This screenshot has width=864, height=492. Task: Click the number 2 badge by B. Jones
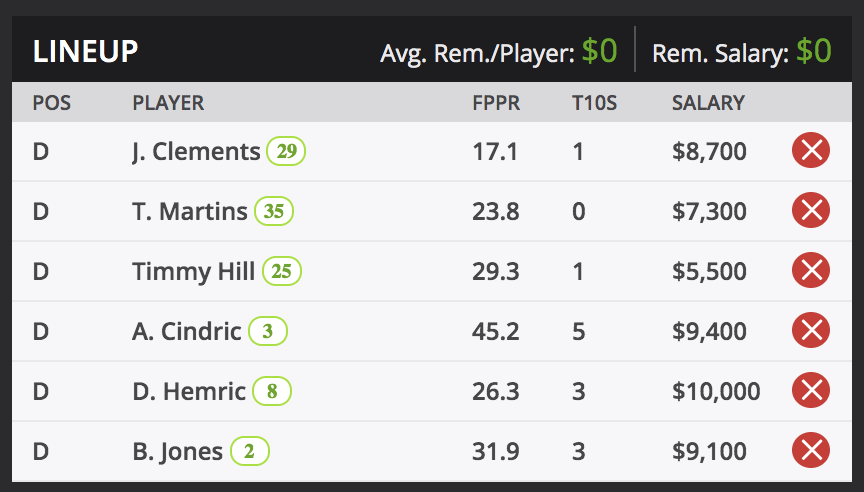click(250, 452)
